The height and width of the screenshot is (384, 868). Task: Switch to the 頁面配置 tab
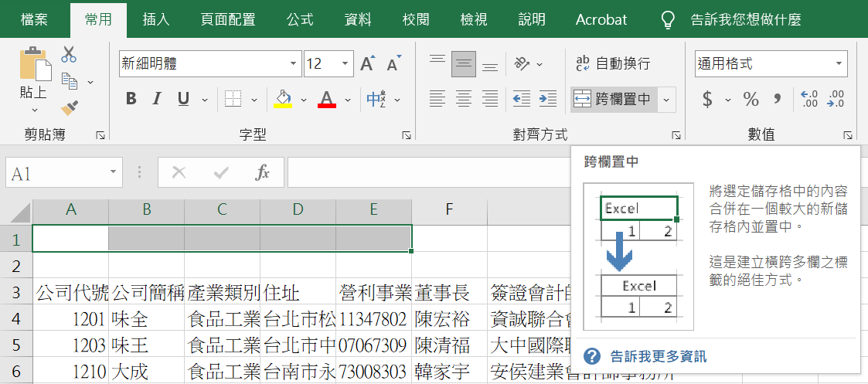(228, 19)
